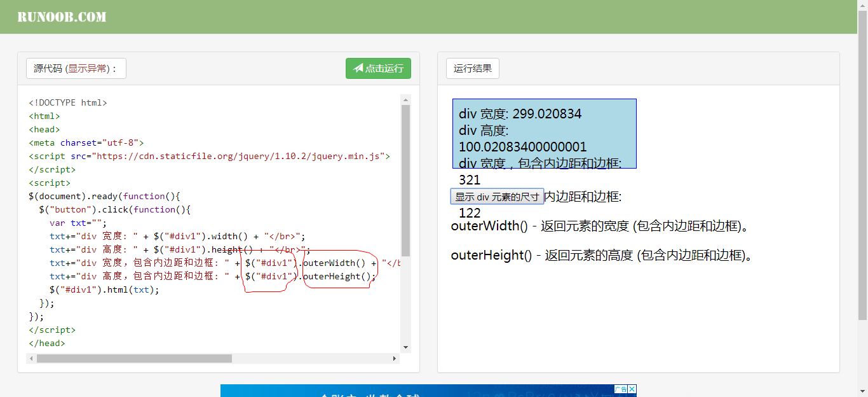Click code editor vertical scrollbar down arrow
This screenshot has width=868, height=397.
pyautogui.click(x=406, y=347)
